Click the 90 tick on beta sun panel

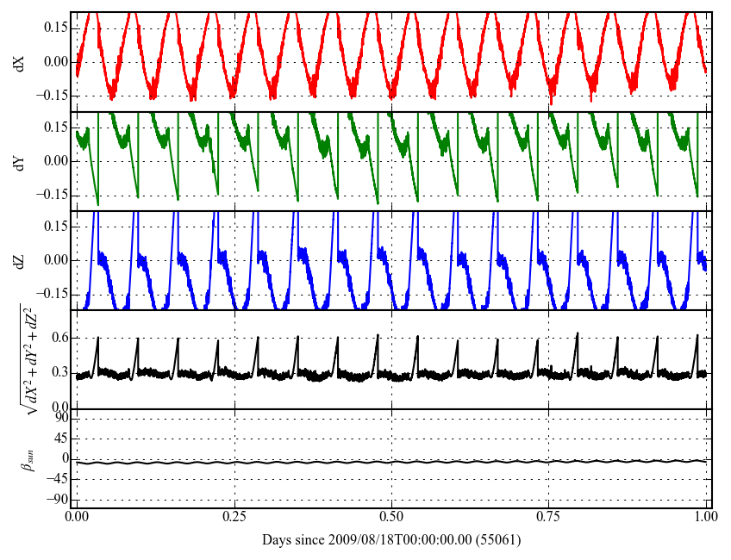click(x=61, y=418)
